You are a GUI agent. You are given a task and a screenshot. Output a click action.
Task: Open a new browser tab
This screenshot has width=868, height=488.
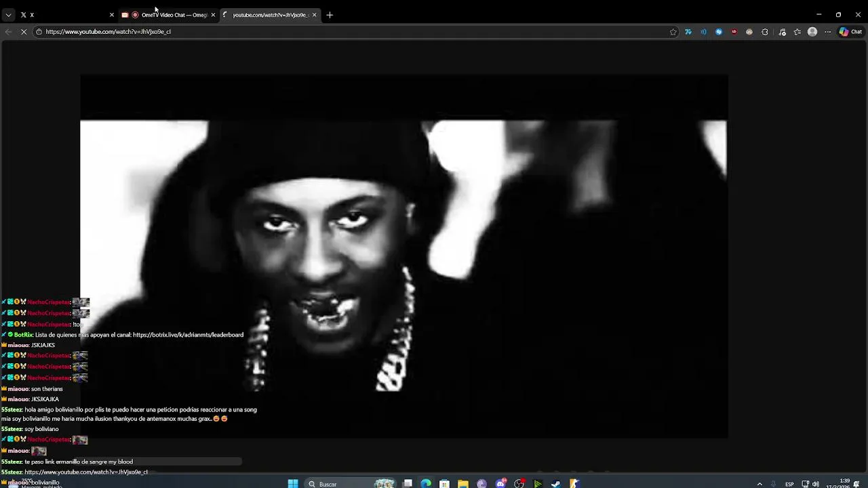click(x=330, y=15)
